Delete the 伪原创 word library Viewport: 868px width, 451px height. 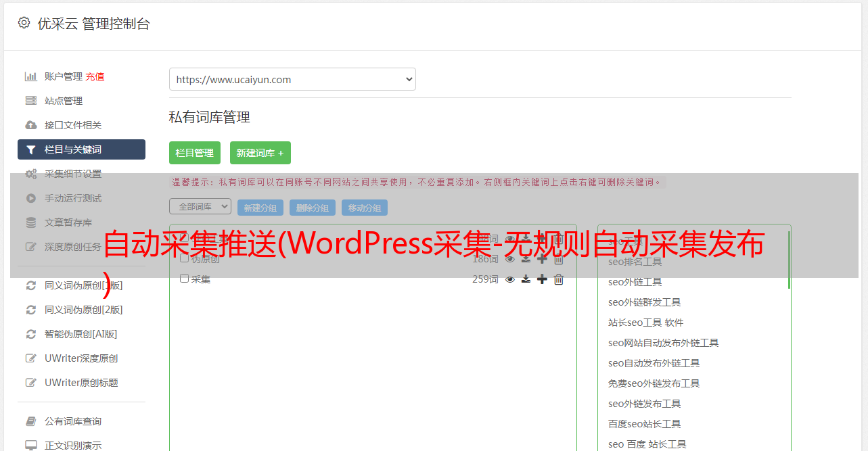tap(559, 259)
